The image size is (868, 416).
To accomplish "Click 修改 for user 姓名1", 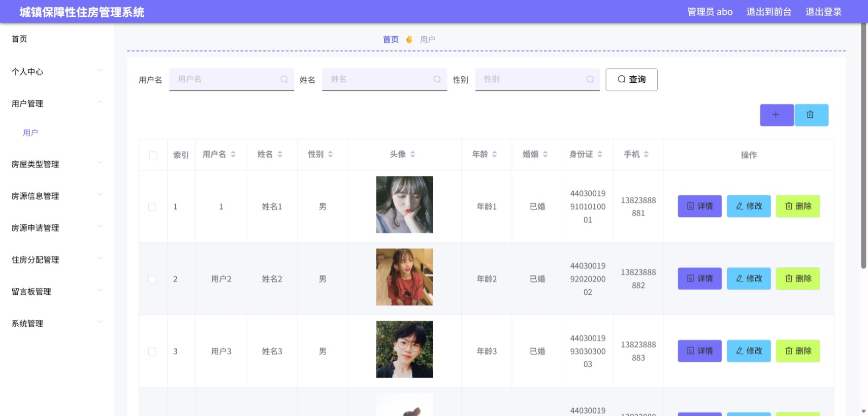I will [x=749, y=206].
